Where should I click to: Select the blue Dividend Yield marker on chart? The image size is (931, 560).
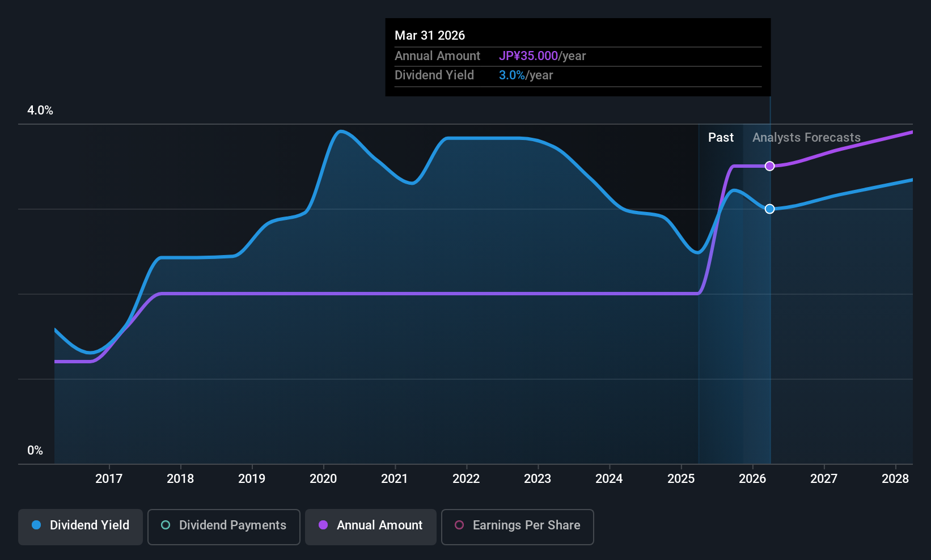(769, 209)
